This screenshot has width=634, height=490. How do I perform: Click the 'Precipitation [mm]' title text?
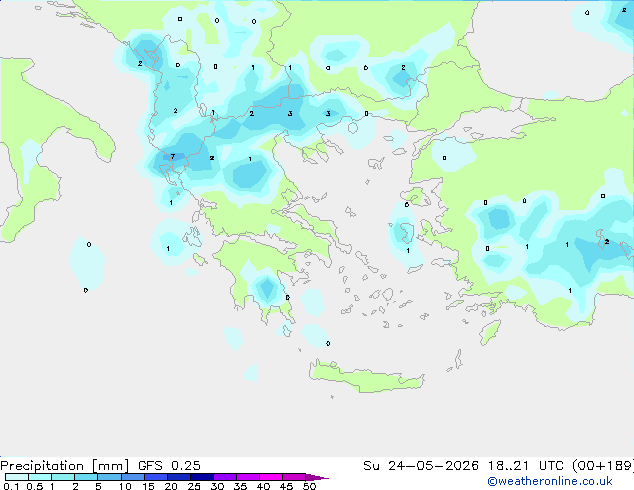pos(64,466)
